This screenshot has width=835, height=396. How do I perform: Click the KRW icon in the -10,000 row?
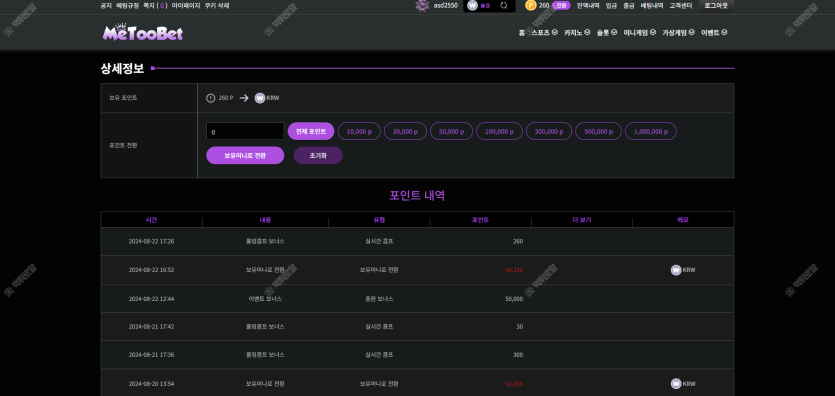click(676, 384)
